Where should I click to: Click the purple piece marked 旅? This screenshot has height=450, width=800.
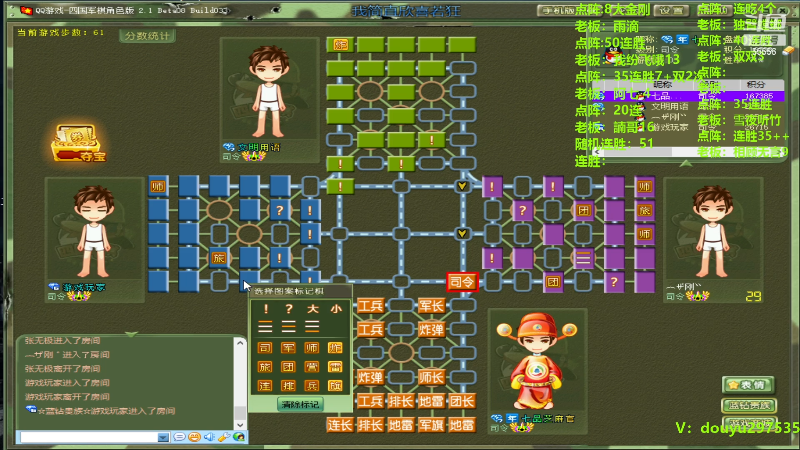click(x=644, y=211)
